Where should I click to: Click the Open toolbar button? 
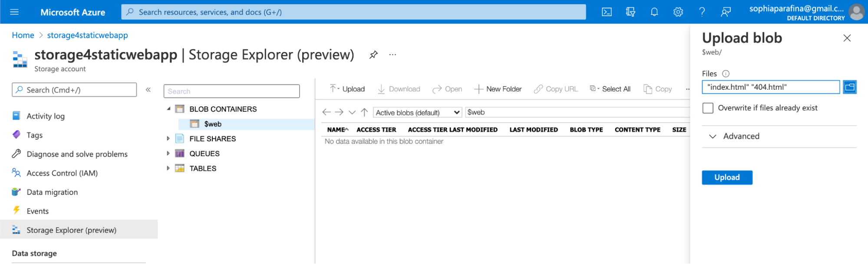click(447, 89)
